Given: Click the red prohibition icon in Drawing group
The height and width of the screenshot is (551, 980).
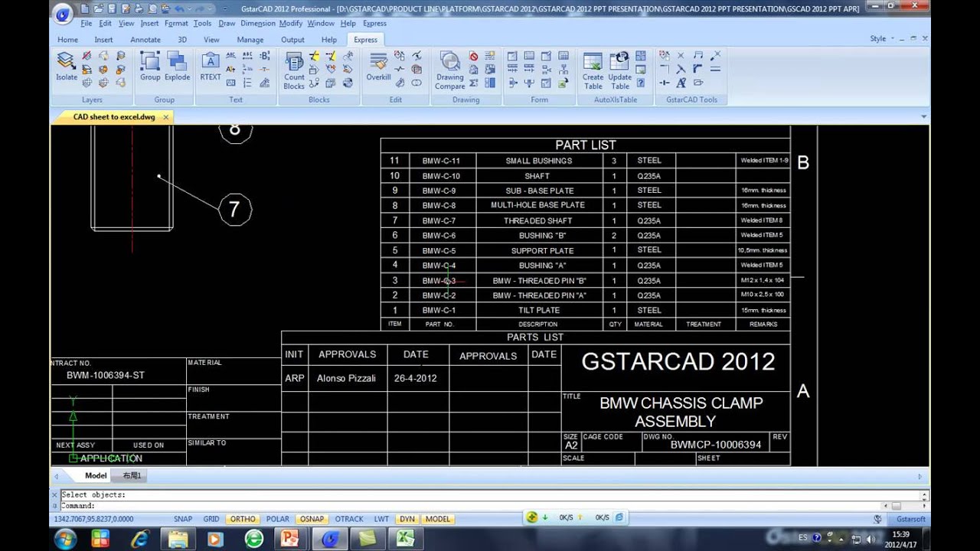Looking at the screenshot, I should [x=474, y=56].
